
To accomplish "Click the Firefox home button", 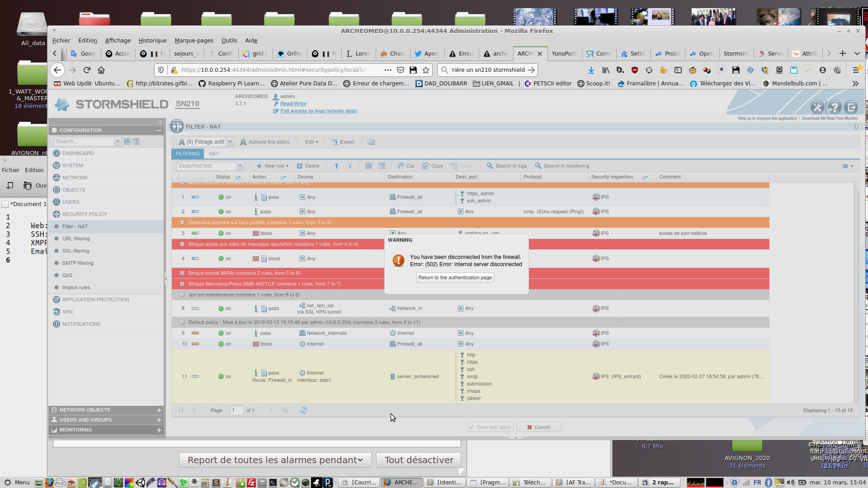I will pyautogui.click(x=101, y=70).
